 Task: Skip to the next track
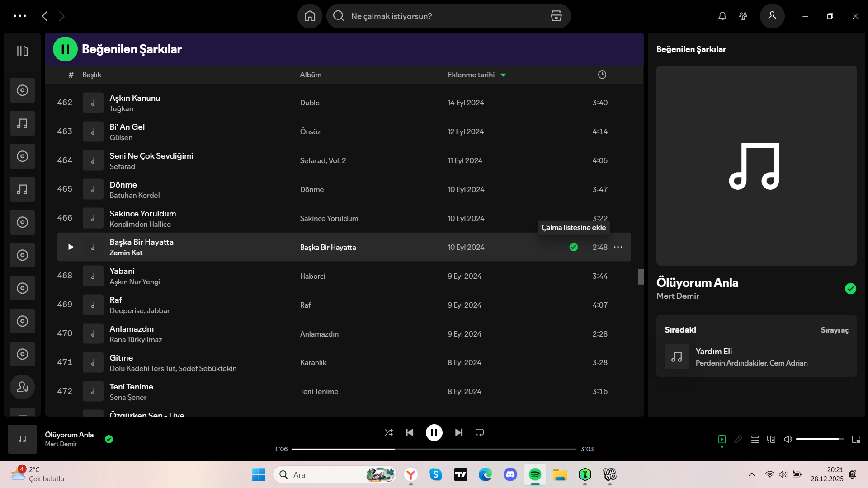pos(459,433)
